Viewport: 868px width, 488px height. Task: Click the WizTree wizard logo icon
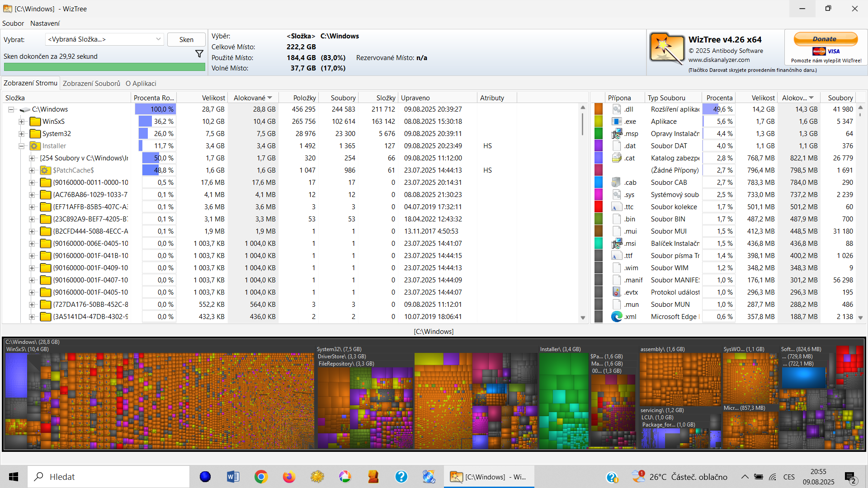tap(666, 48)
